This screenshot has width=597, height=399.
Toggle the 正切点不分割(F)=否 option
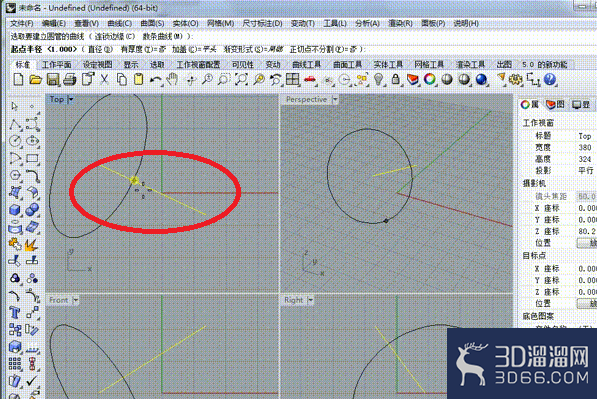323,49
